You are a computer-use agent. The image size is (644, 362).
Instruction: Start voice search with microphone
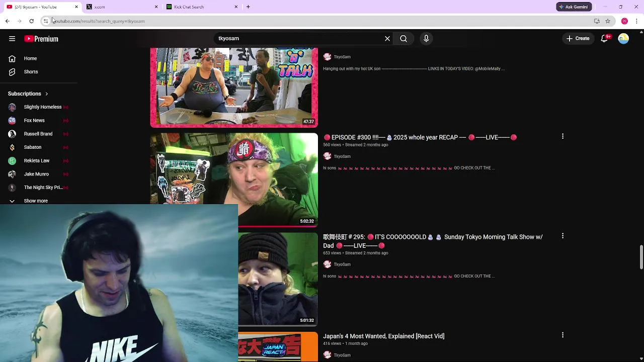[x=426, y=38]
